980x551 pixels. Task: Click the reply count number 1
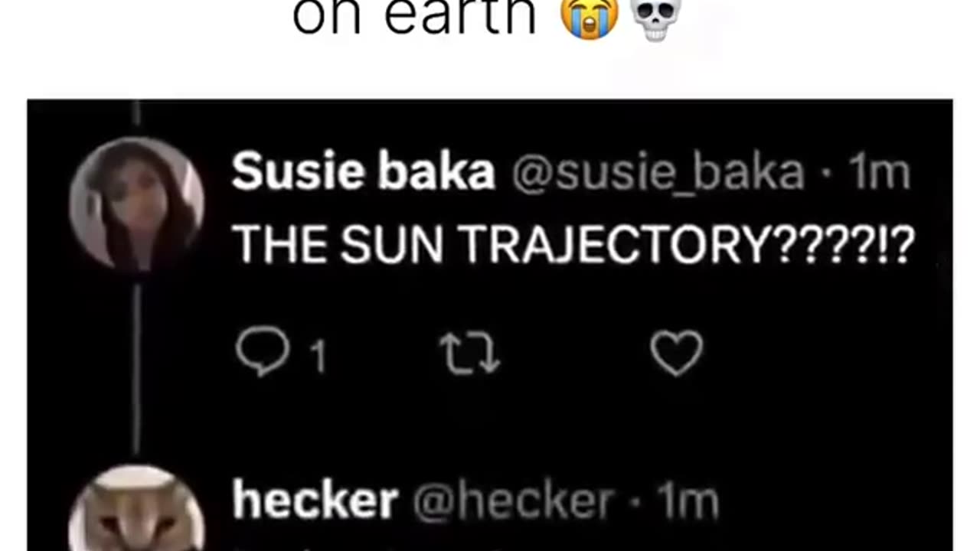(318, 357)
